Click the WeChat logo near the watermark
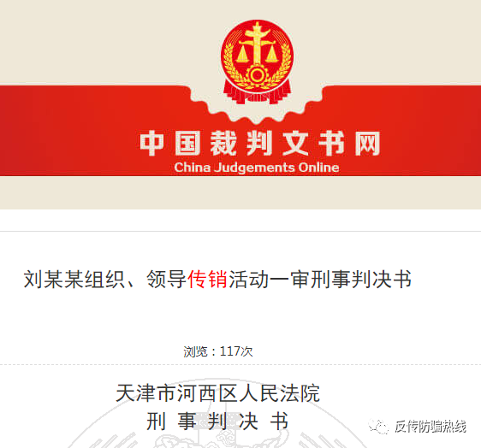Viewport: 481px width, 448px height. click(x=378, y=427)
